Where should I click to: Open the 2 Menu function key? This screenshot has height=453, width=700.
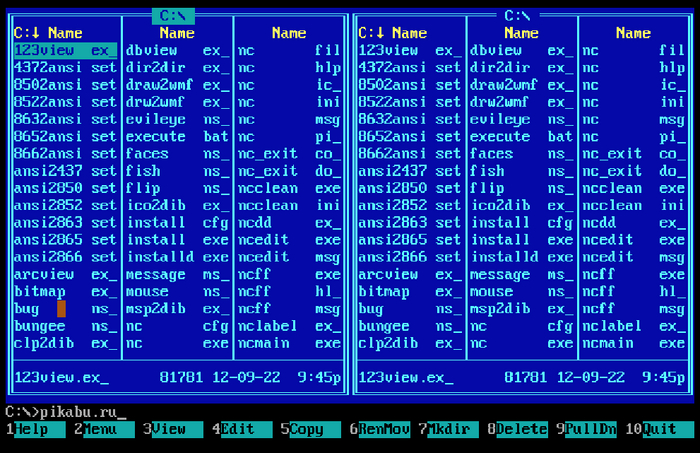click(x=104, y=429)
